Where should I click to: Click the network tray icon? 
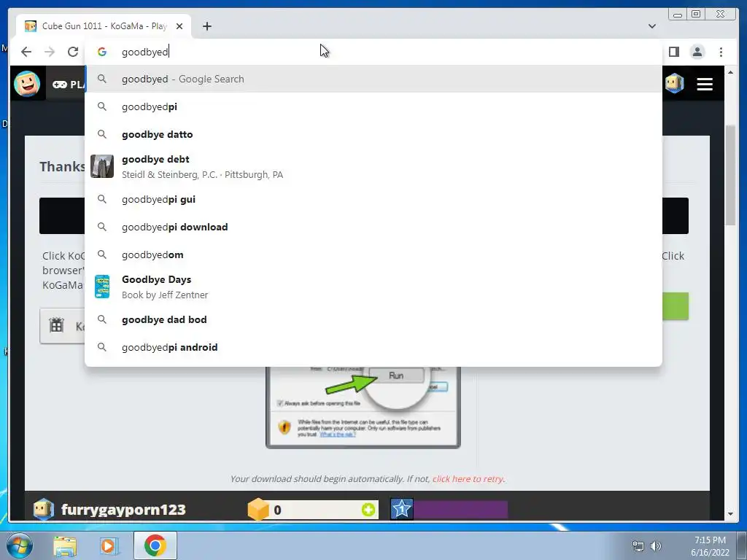point(638,546)
